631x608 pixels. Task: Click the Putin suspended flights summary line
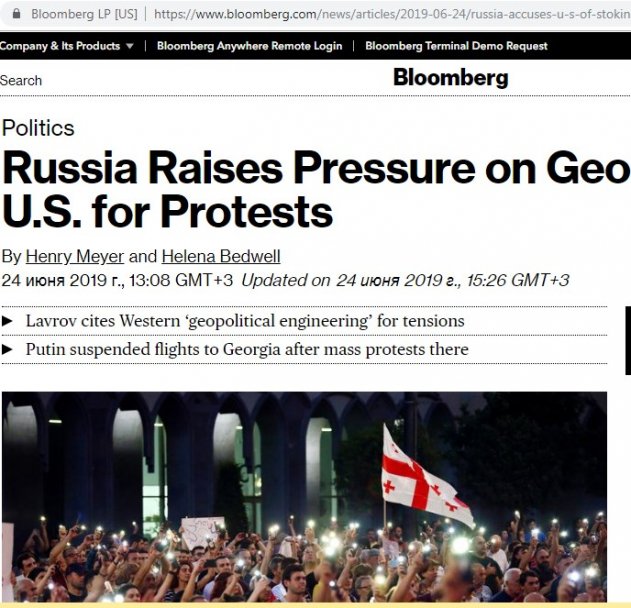(x=247, y=350)
